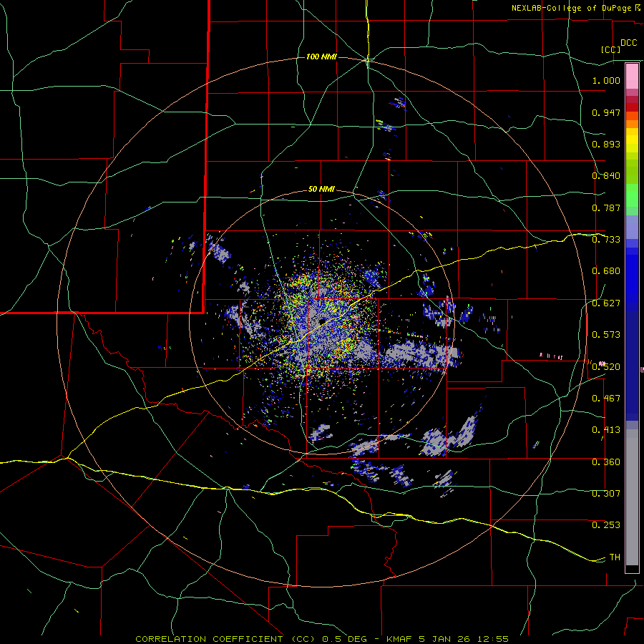This screenshot has width=644, height=644.
Task: Pick the periwinkle swatch near 0.733
Action: tap(632, 227)
